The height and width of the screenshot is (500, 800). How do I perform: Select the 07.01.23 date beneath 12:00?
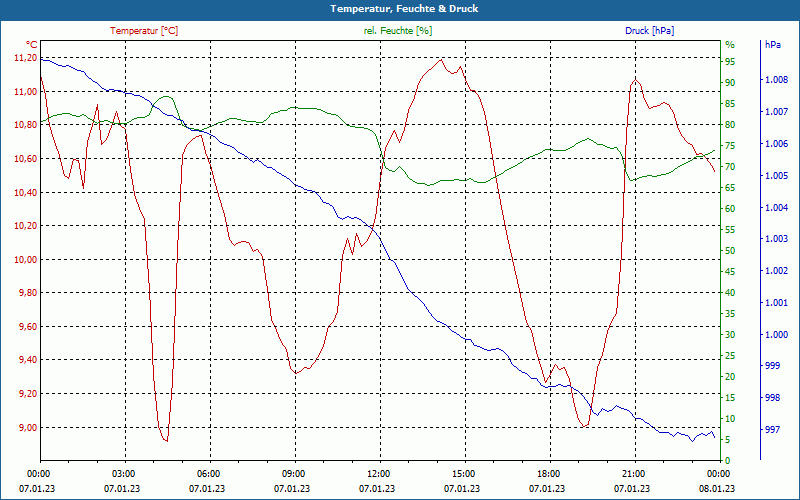coord(377,489)
